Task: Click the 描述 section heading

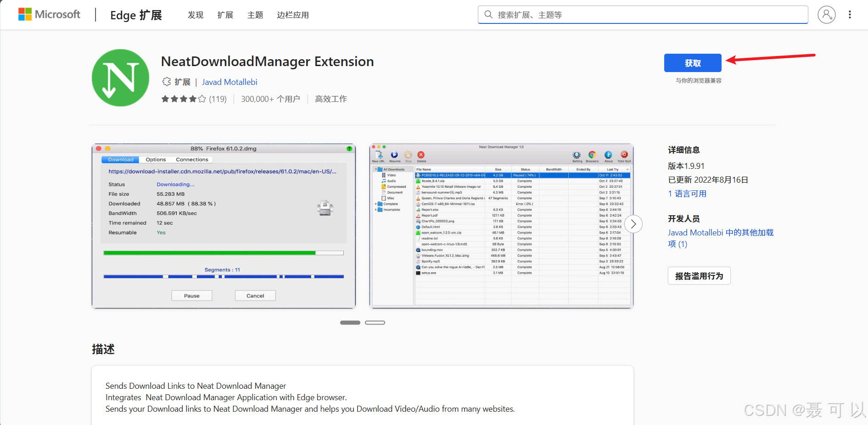Action: 103,349
